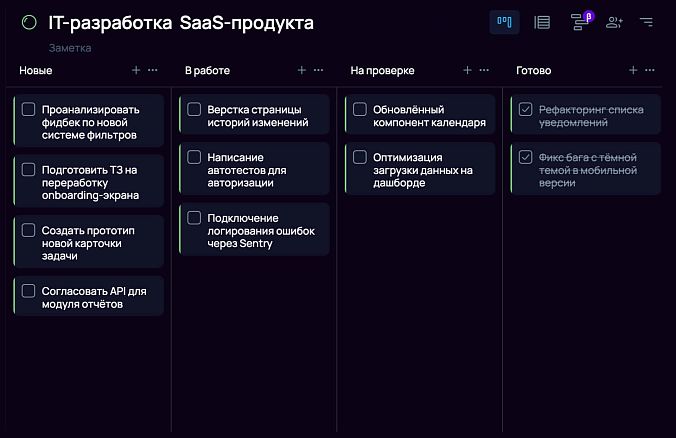Click the Заметка field under the title
The width and height of the screenshot is (676, 438).
70,48
